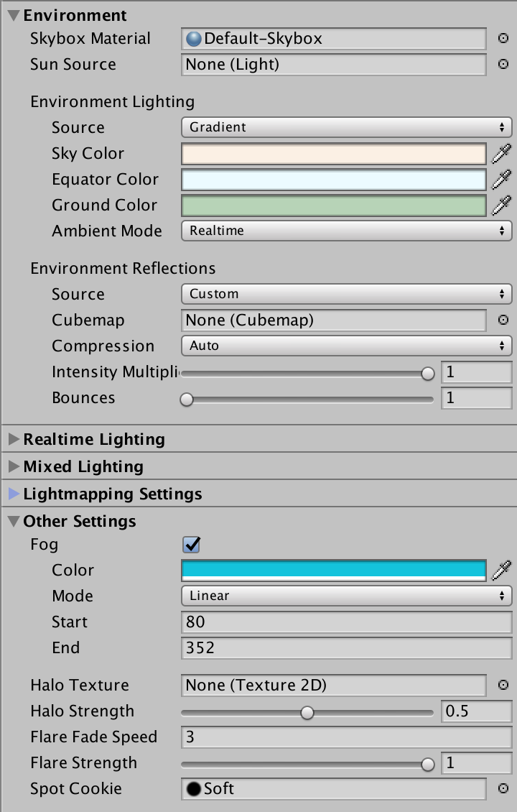
Task: Click the Bounces value box
Action: (x=476, y=398)
